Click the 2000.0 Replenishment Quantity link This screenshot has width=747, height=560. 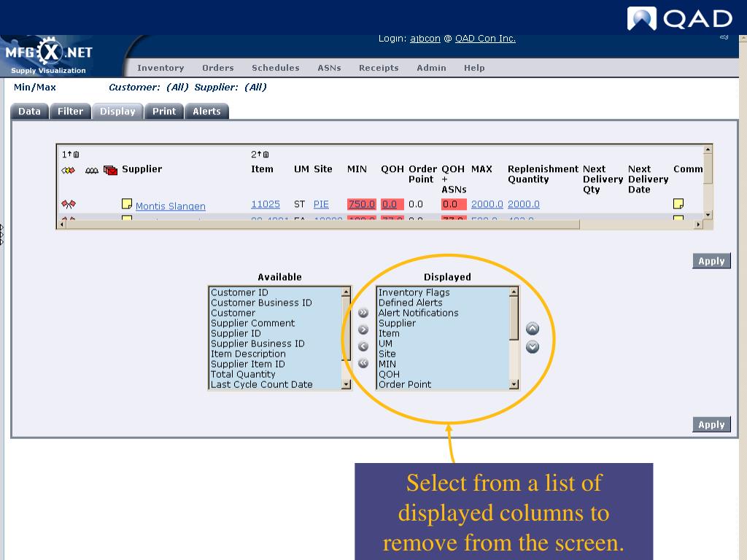[524, 204]
